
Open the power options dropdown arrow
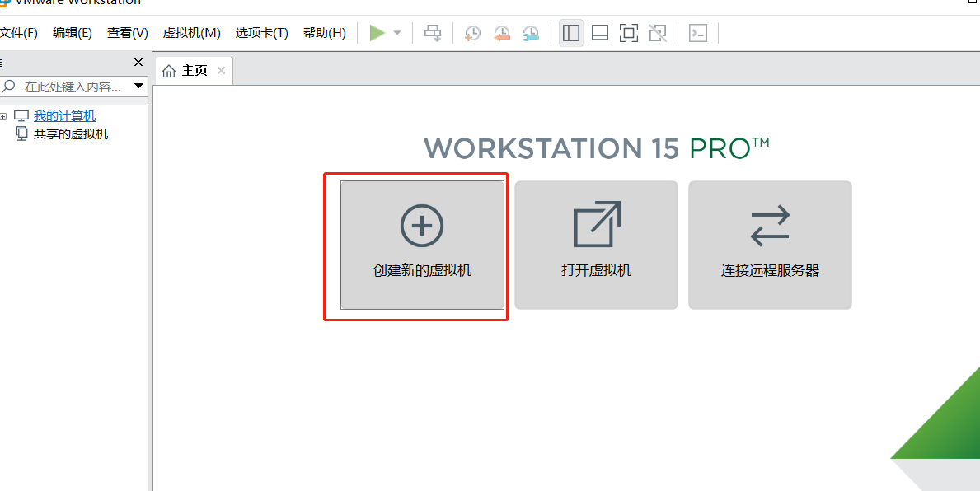tap(397, 33)
